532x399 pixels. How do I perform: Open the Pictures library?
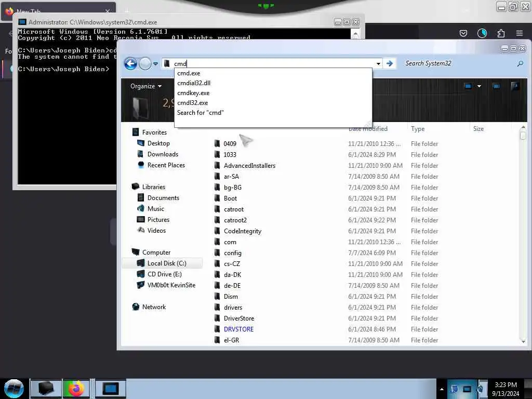click(x=158, y=220)
